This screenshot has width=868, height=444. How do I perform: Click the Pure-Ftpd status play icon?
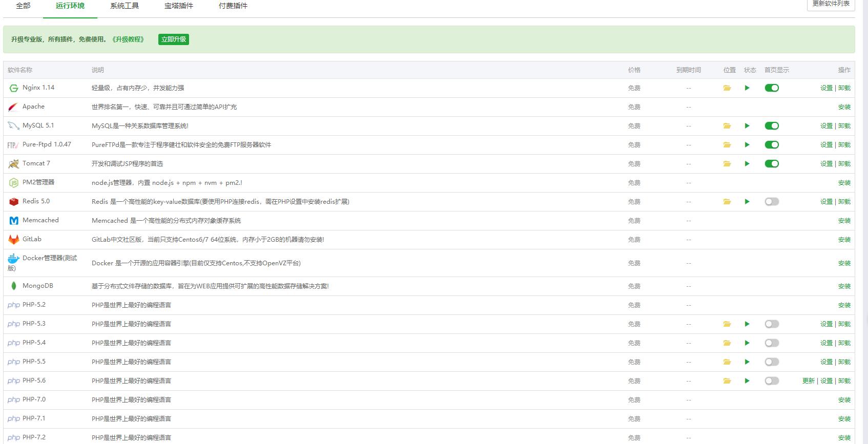pos(747,145)
